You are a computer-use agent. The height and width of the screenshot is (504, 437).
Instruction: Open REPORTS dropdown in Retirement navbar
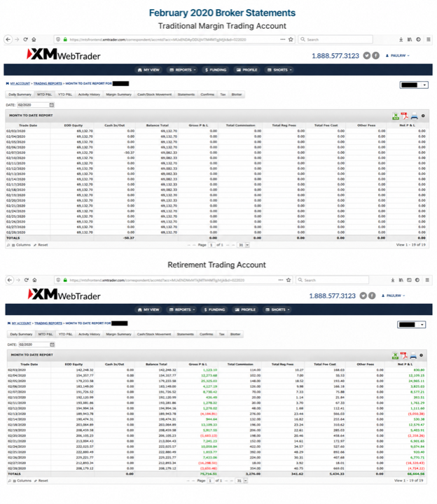(x=182, y=309)
